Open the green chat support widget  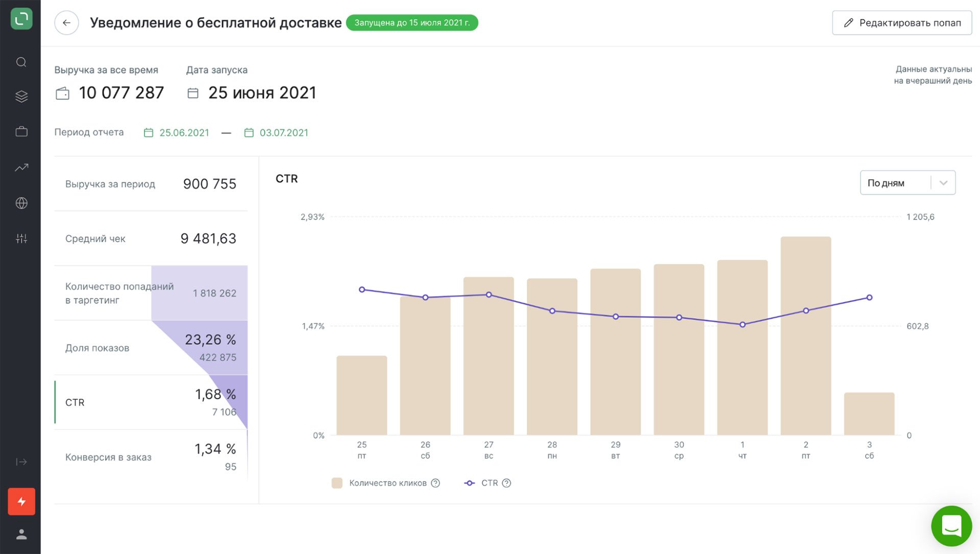(x=951, y=526)
